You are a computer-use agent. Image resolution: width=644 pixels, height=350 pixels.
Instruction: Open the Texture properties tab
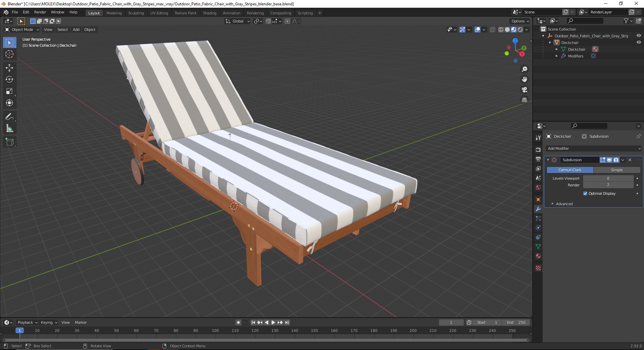538,268
